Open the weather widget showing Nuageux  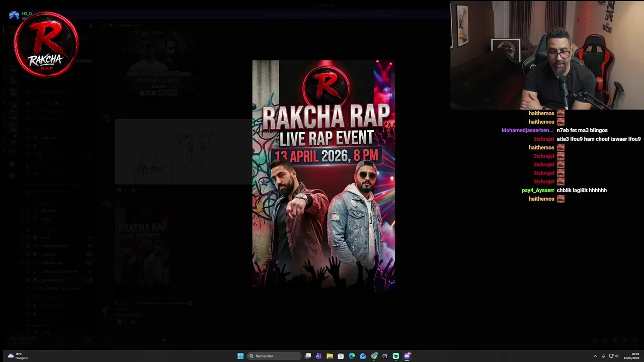click(x=18, y=356)
